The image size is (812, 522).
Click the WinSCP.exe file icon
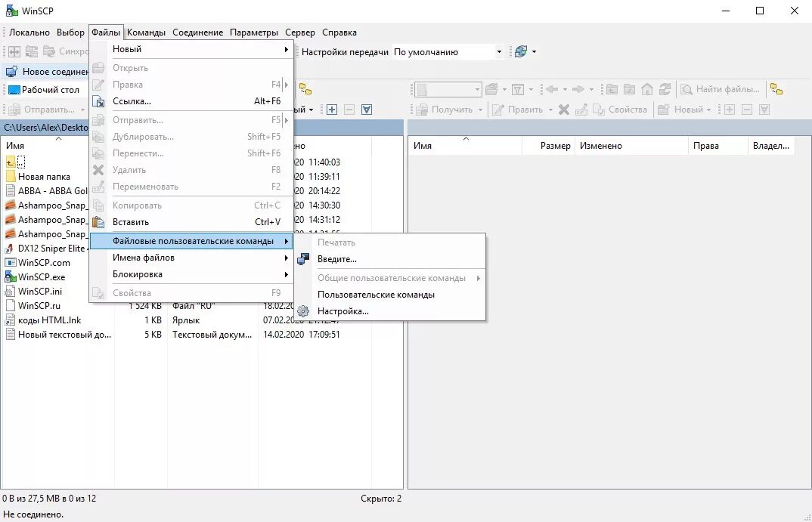tap(11, 276)
